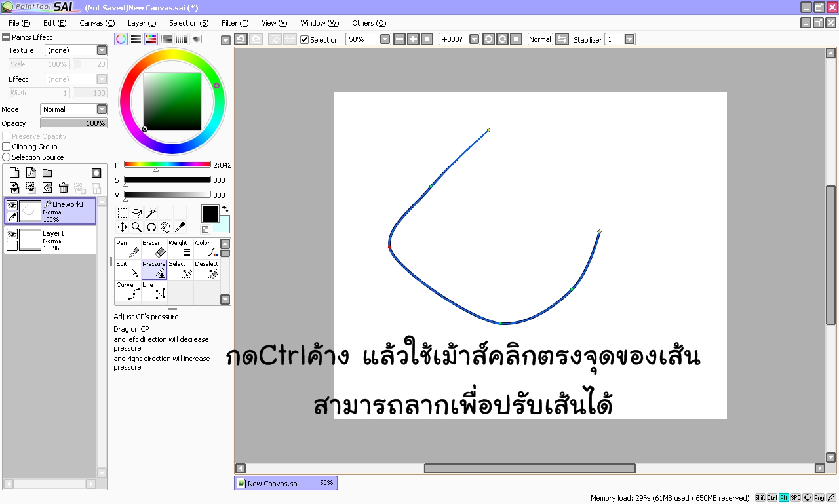
Task: Click the Normal view mode button
Action: coord(540,39)
